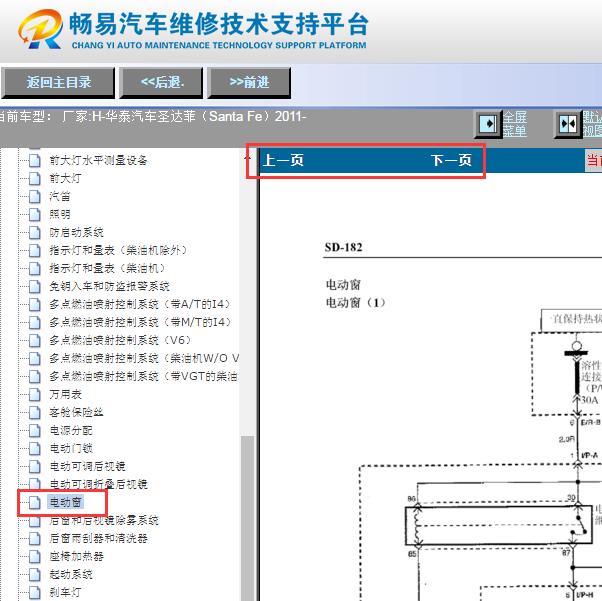Viewport: 602px width, 601px height.
Task: Select 指示灯和量表（柴油机除外）
Action: (x=118, y=250)
